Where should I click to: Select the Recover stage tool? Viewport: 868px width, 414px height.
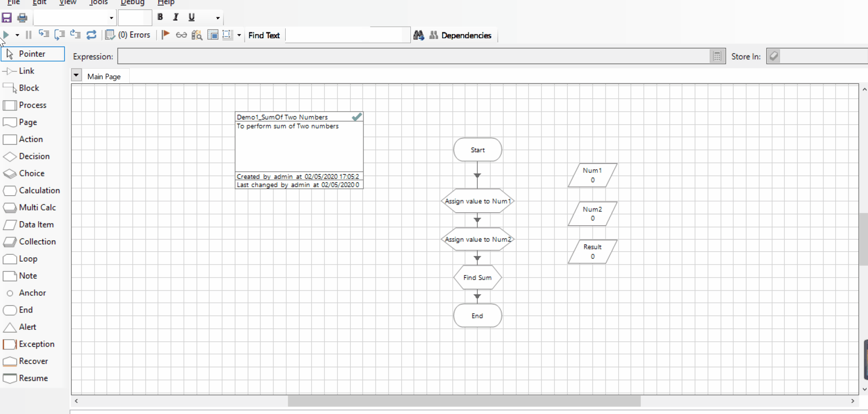tap(25, 361)
